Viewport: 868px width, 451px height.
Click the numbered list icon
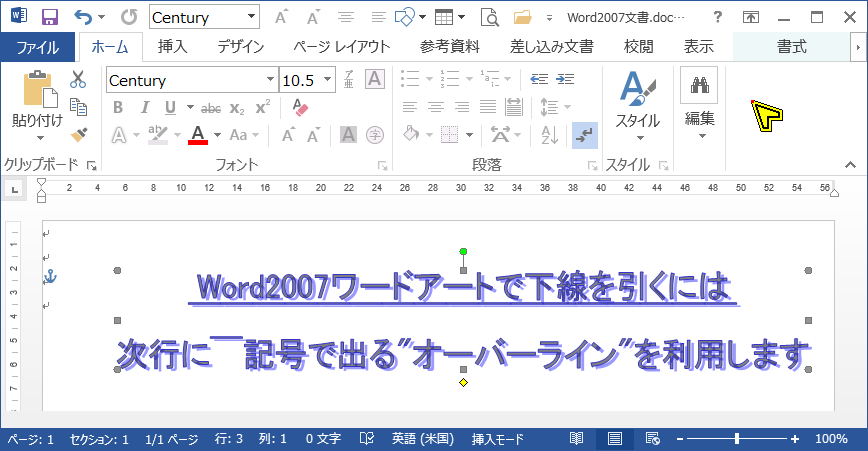450,79
